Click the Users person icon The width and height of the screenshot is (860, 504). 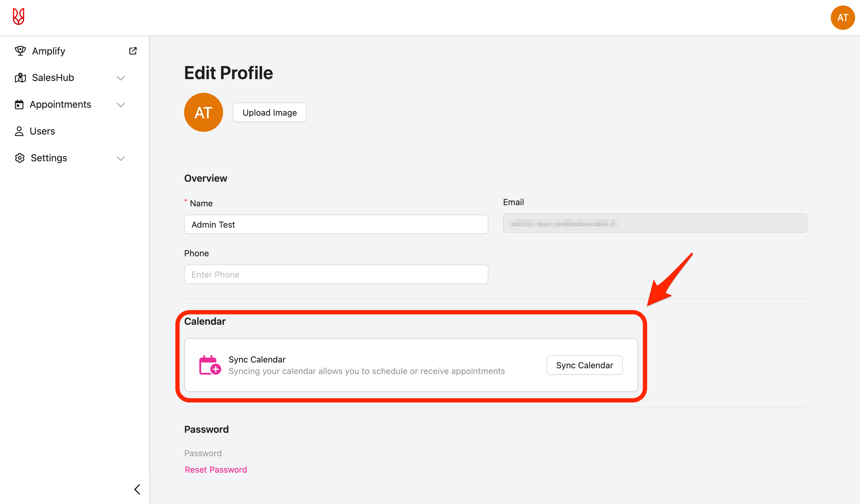point(19,131)
